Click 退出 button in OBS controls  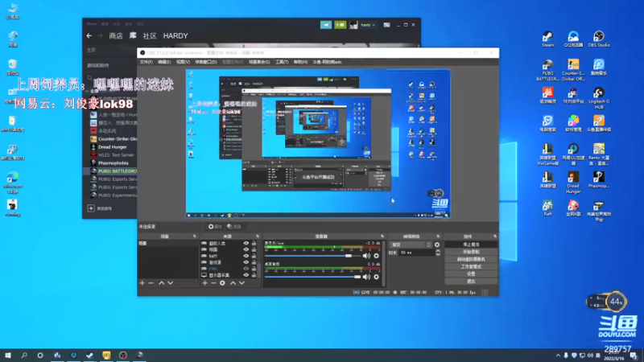(471, 282)
